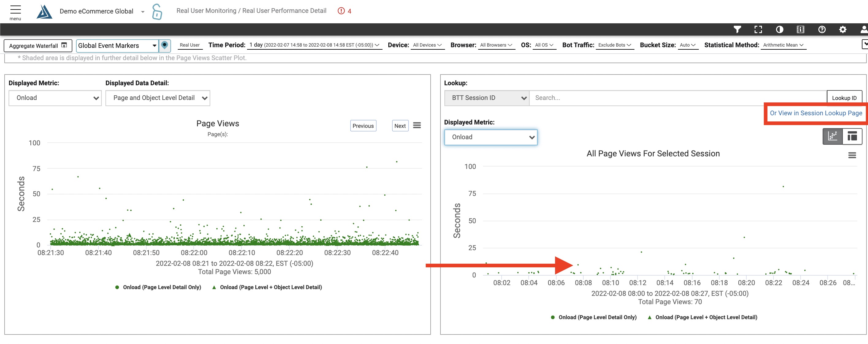The image size is (868, 344).
Task: Open settings gear icon
Action: coord(842,30)
